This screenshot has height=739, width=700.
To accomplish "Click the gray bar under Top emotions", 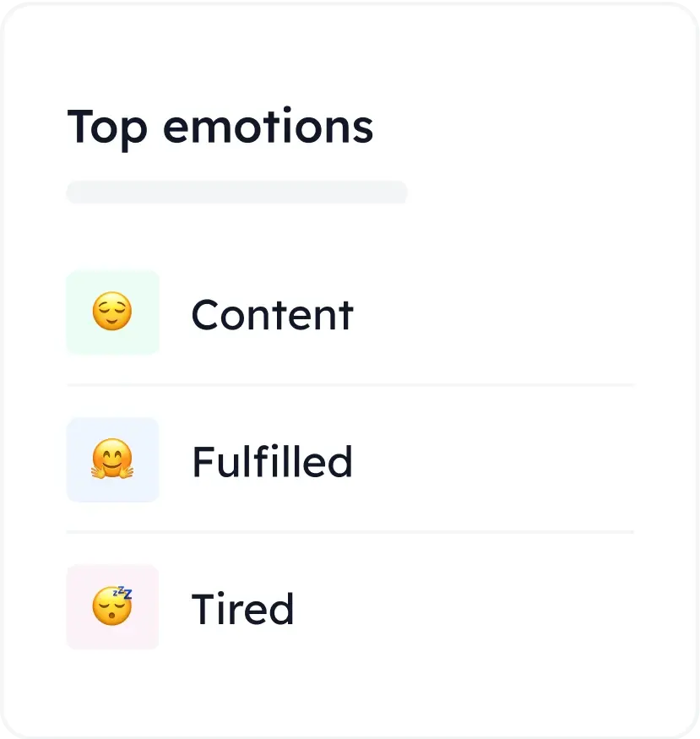I will point(236,193).
